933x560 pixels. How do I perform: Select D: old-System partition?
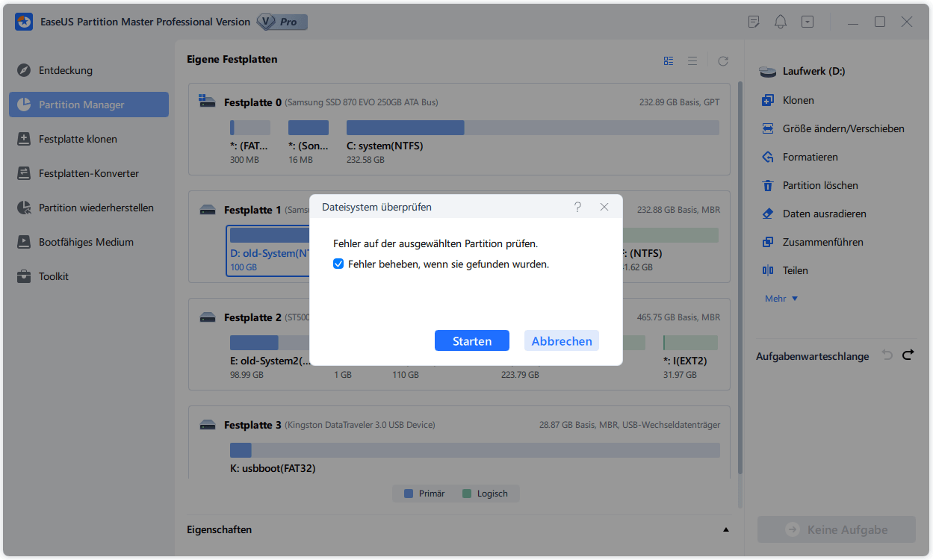click(x=268, y=250)
